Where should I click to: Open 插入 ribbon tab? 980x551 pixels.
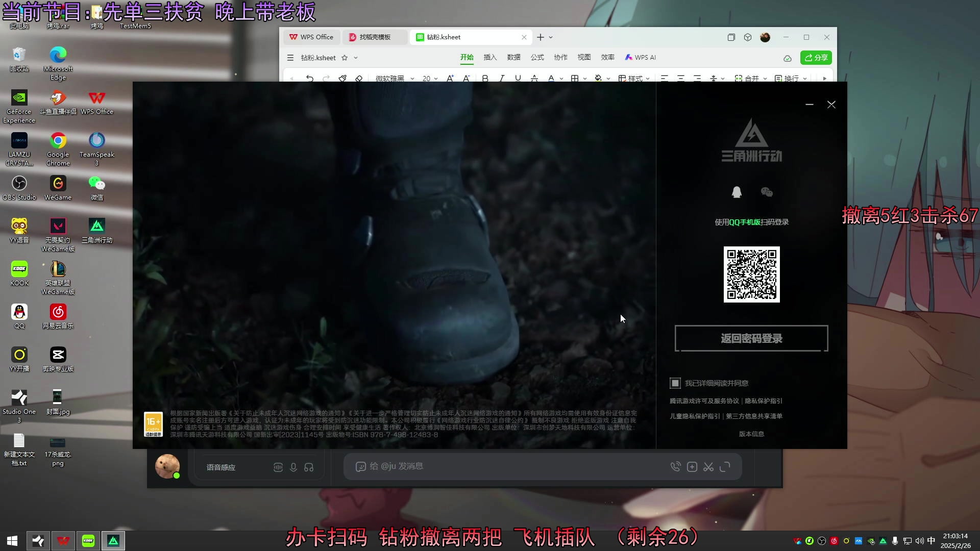click(x=490, y=58)
